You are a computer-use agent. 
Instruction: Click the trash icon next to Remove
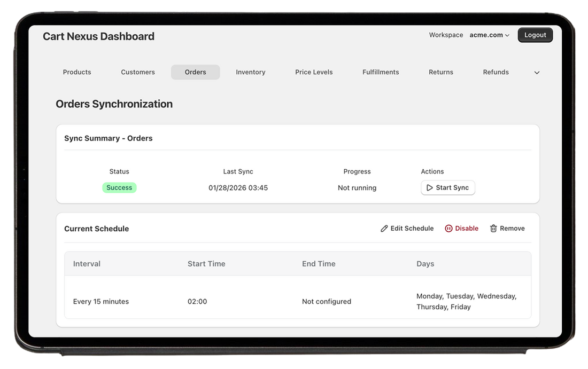[x=493, y=228]
